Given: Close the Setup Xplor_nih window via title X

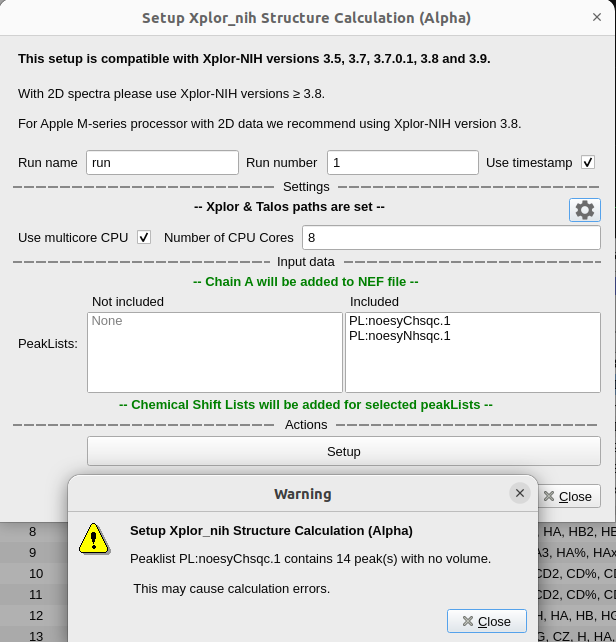Looking at the screenshot, I should pos(597,17).
